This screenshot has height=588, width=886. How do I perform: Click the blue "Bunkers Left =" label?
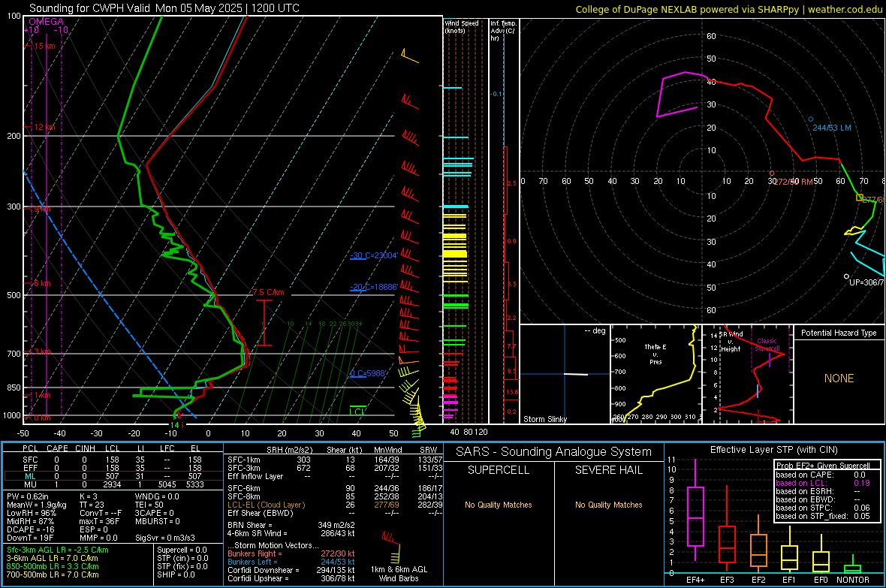pos(252,562)
